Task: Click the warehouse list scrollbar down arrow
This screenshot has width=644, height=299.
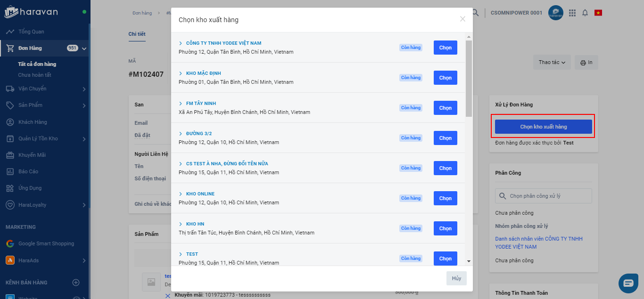Action: coord(469,261)
